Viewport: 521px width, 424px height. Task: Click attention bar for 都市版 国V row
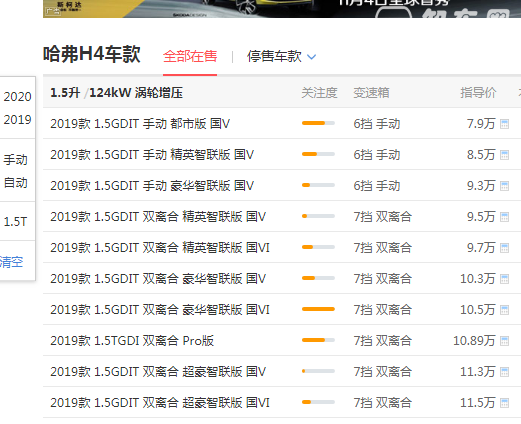coord(318,123)
